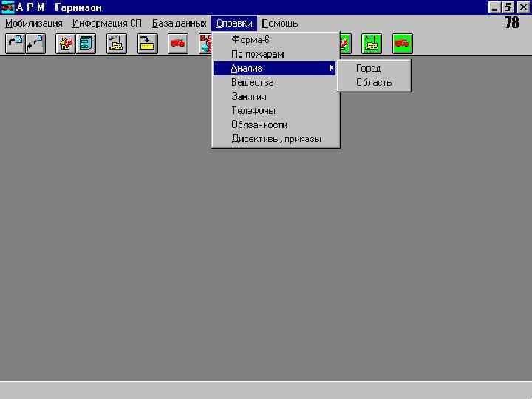Choose Директивы, приказы menu entry

tap(274, 139)
